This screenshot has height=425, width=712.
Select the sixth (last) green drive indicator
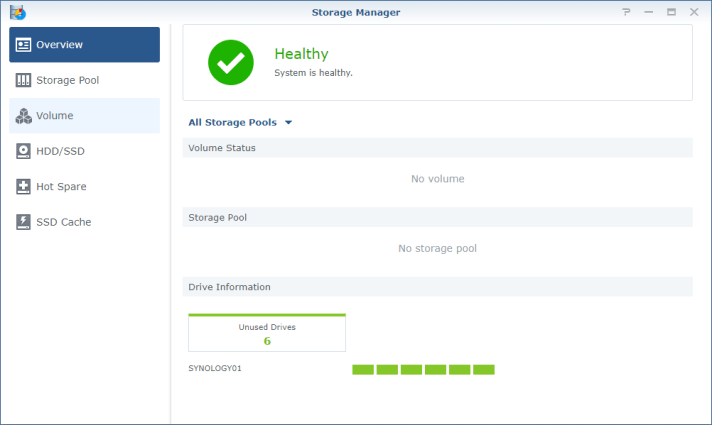pyautogui.click(x=484, y=370)
